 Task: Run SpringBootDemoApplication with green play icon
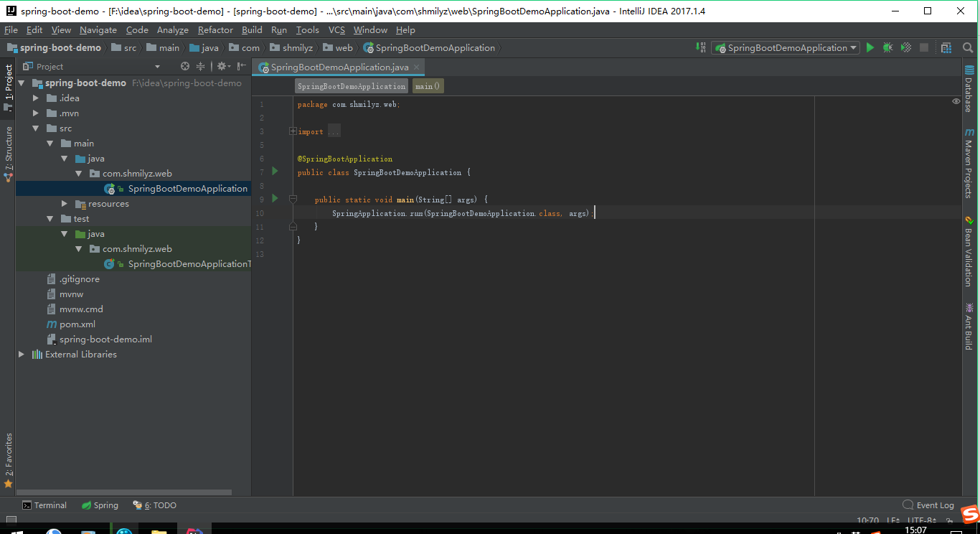coord(870,47)
